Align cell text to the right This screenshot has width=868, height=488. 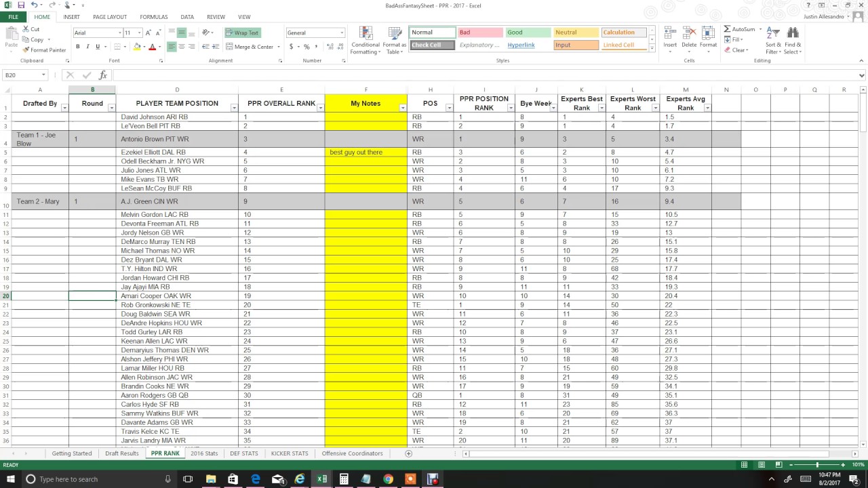[192, 47]
